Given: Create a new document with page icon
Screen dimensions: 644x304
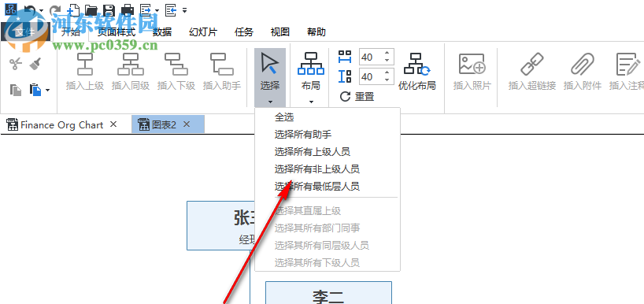Looking at the screenshot, I should (72, 9).
